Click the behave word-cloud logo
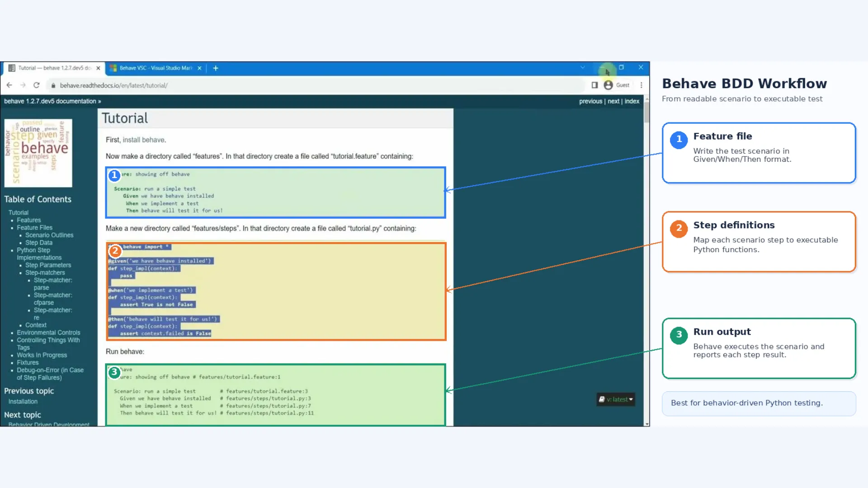Screen dimensions: 868x488 [38, 153]
